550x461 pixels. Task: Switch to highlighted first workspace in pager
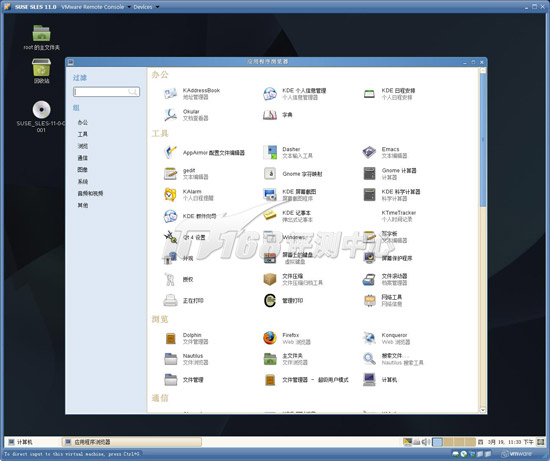437,442
